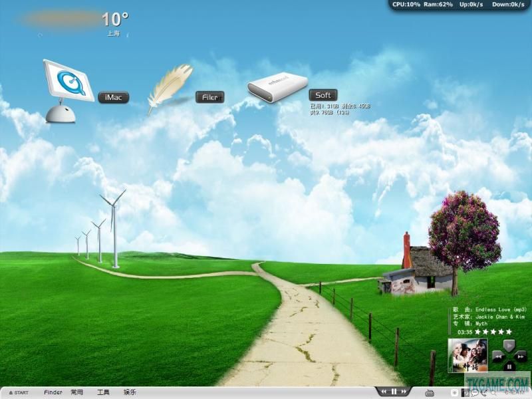Image resolution: width=532 pixels, height=399 pixels.
Task: Click play button in desktop music widget
Action: click(x=509, y=346)
